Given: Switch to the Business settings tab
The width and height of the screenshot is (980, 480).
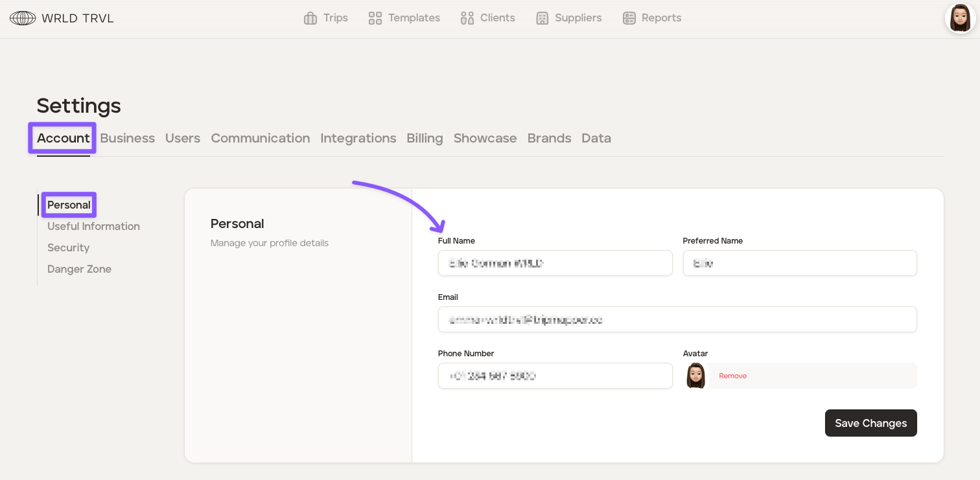Looking at the screenshot, I should (x=127, y=138).
